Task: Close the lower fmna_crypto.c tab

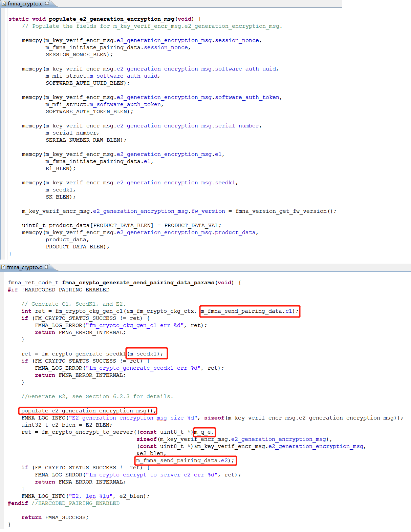Action: [46, 267]
